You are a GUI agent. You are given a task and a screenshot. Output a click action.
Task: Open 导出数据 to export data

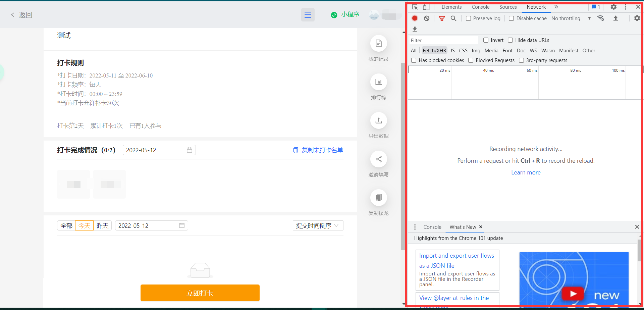(378, 125)
